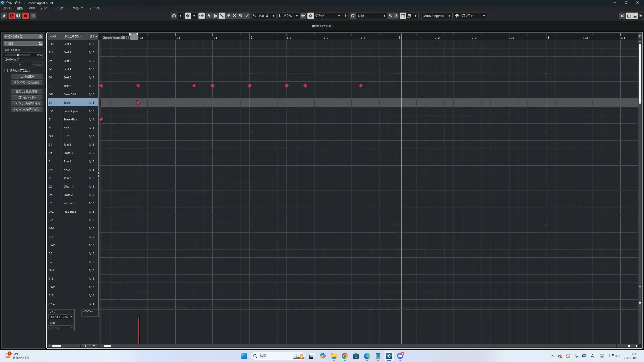Open the Pop Kit 3 drum map dropdown
Viewport: 644px width, 362px height.
click(61, 317)
